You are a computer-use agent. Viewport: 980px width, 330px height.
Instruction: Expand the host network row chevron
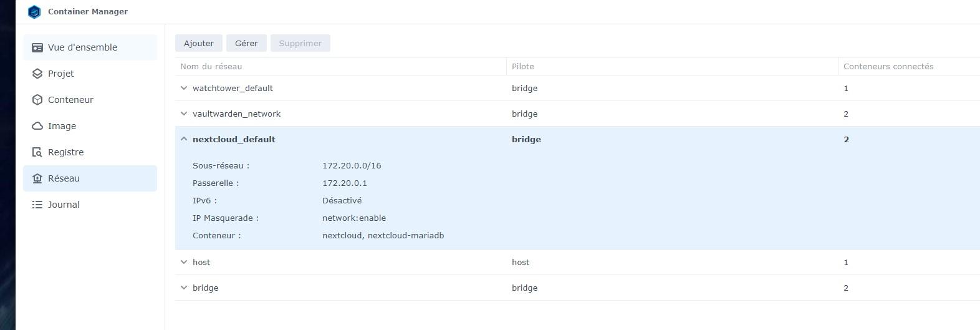[x=184, y=262]
